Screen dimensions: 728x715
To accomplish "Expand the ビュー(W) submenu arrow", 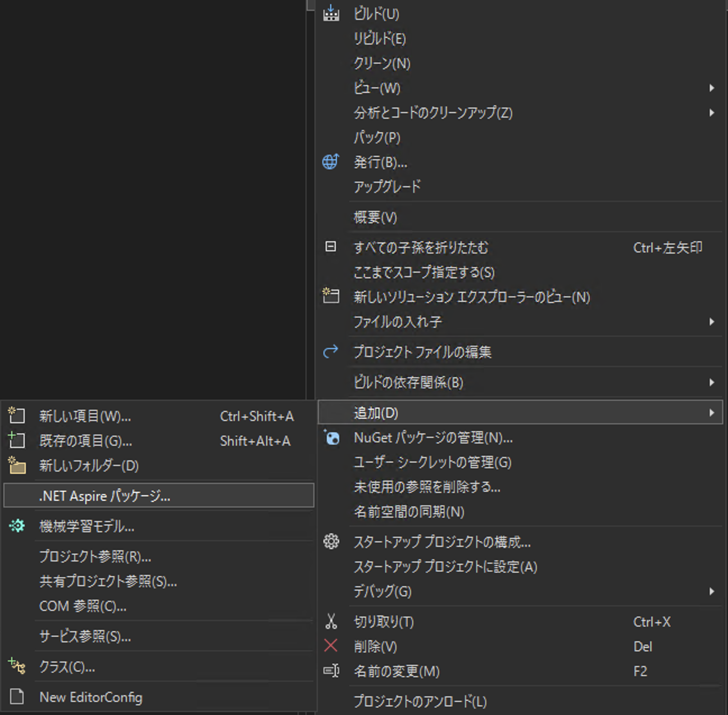I will 712,88.
